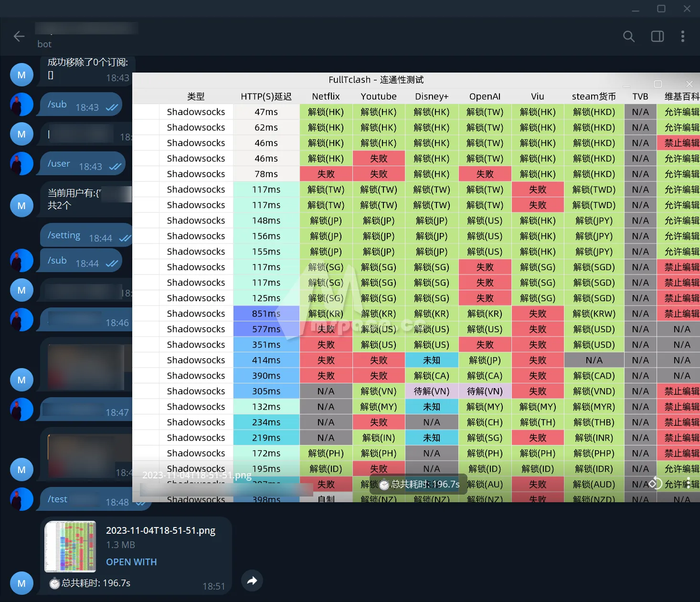Click the 577ms latency cell
The height and width of the screenshot is (602, 700).
pos(266,329)
